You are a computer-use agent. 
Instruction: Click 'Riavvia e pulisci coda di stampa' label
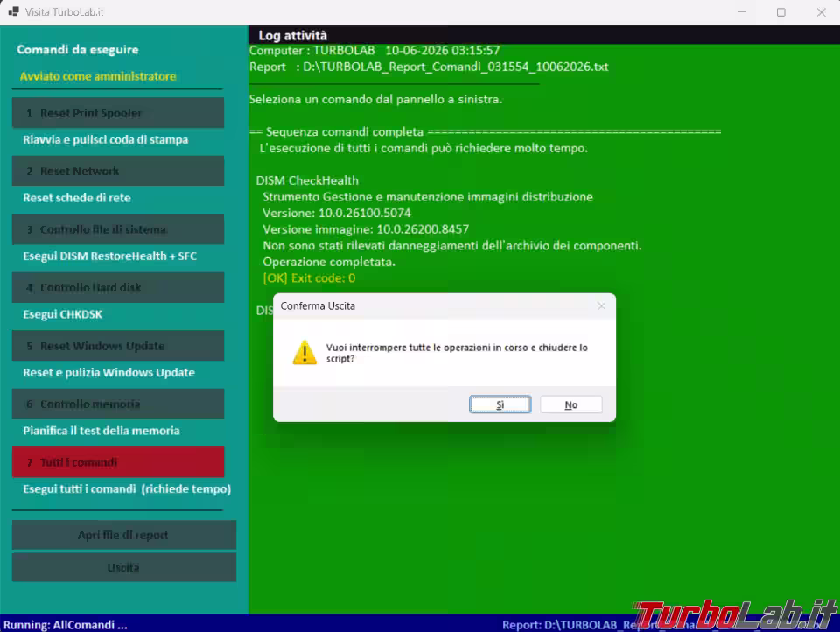[x=106, y=139]
